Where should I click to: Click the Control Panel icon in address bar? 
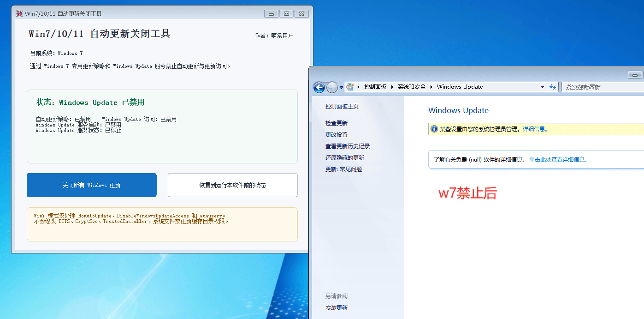coord(350,87)
